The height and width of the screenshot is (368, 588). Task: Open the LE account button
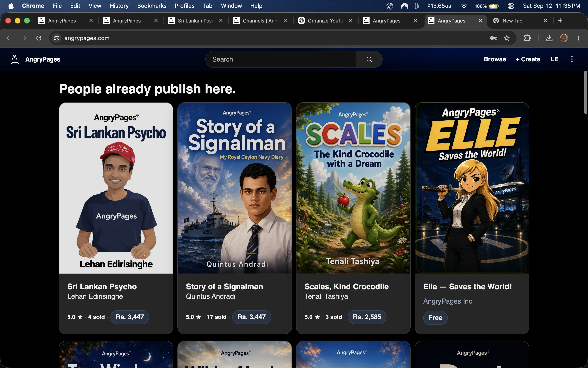[554, 59]
